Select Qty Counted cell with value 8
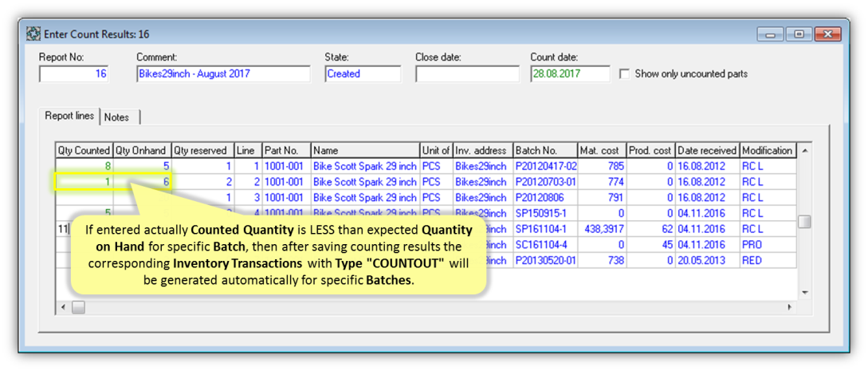 click(x=84, y=166)
